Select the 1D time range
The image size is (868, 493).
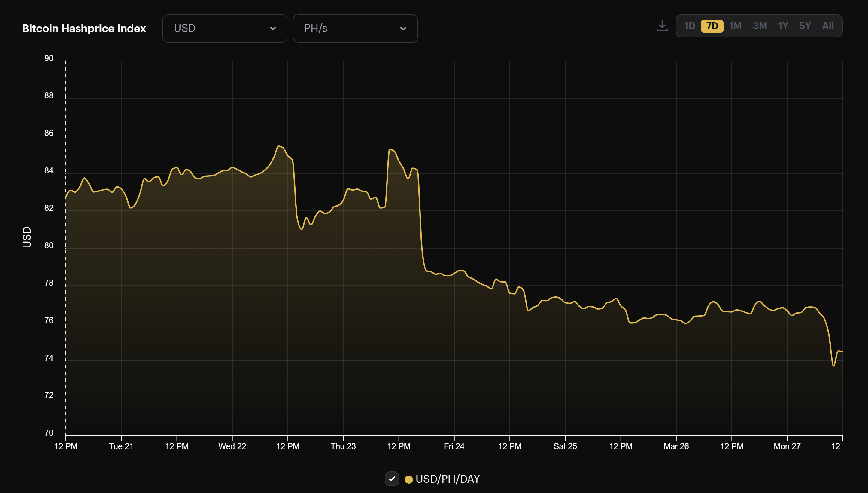click(x=689, y=26)
